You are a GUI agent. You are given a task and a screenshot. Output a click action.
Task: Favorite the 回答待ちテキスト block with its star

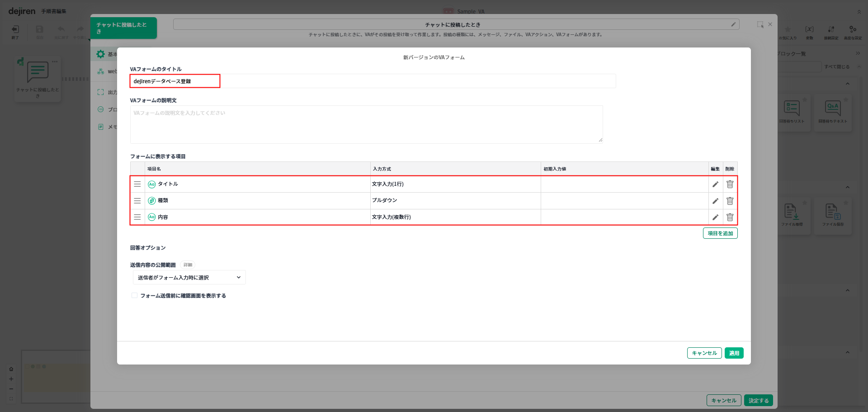point(846,99)
